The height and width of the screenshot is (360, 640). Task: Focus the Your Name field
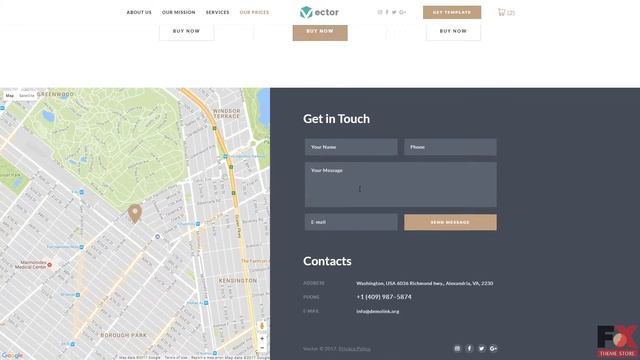[351, 147]
